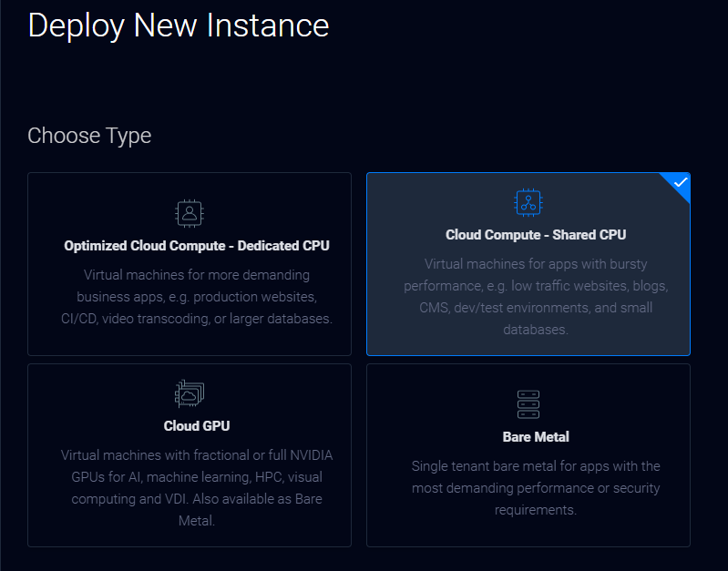The image size is (728, 571).
Task: Click the Choose Type section heading
Action: pyautogui.click(x=89, y=136)
